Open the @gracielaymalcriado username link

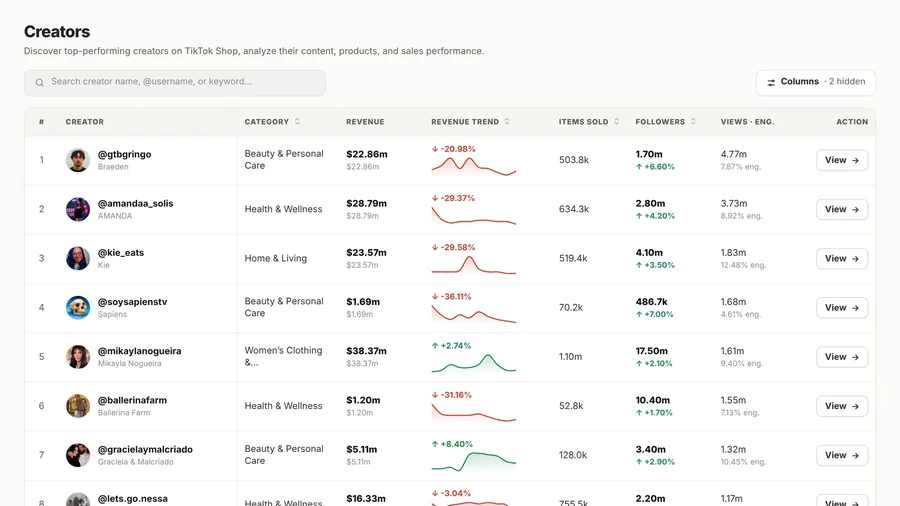[x=145, y=449]
